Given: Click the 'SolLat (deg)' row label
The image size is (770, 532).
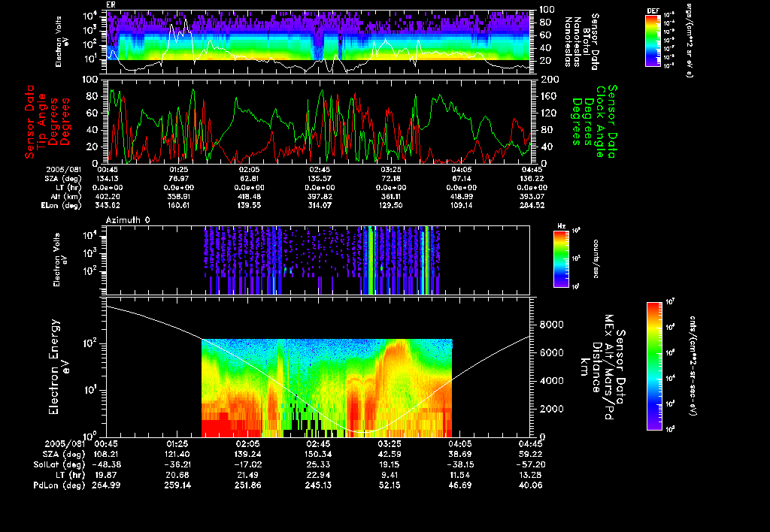Looking at the screenshot, I should [x=59, y=465].
